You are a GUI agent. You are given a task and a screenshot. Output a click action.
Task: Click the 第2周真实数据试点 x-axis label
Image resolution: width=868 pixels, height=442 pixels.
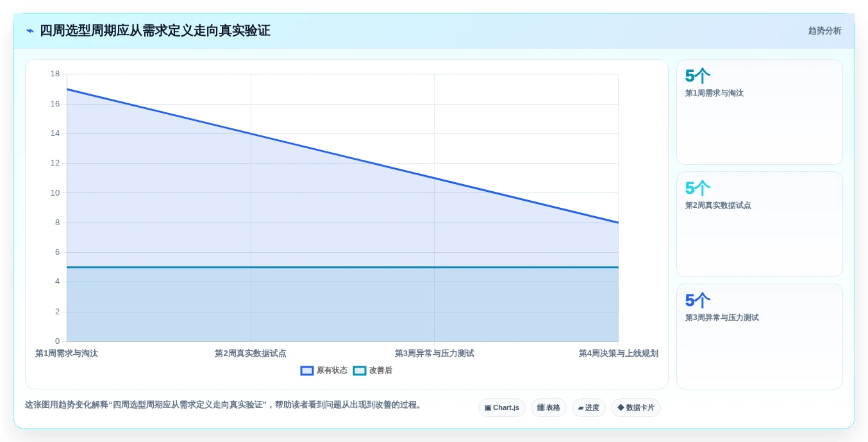tap(251, 353)
